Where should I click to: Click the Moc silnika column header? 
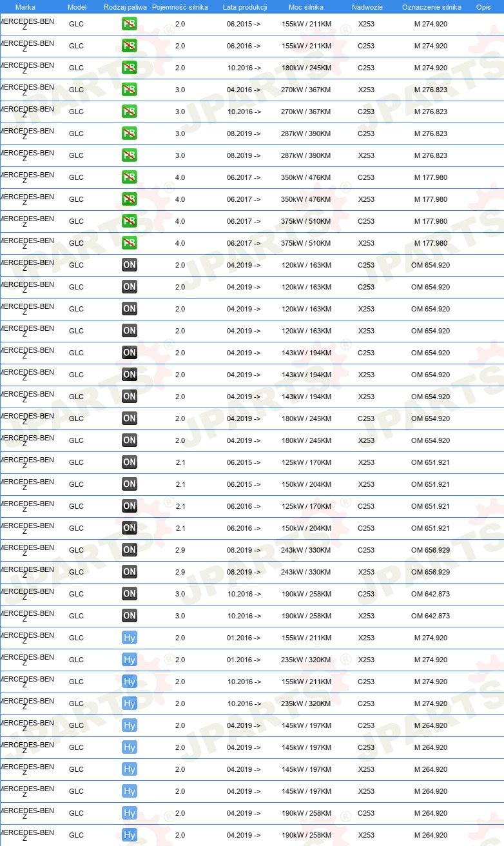pos(306,7)
